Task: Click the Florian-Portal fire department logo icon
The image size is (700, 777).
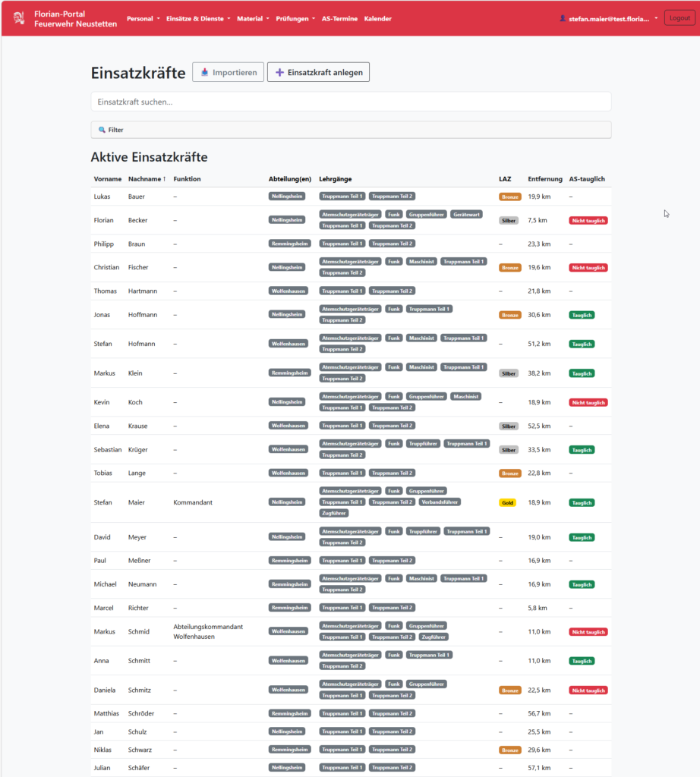Action: [19, 18]
